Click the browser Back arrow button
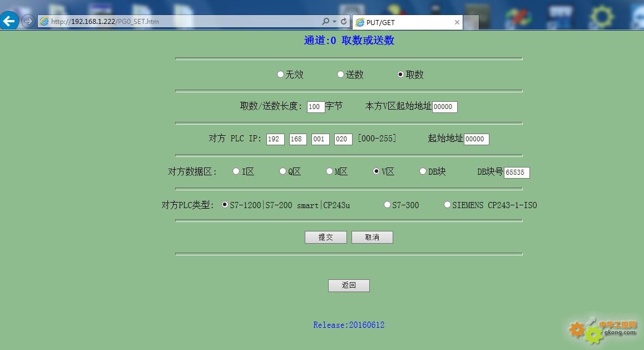This screenshot has height=350, width=644. (9, 21)
